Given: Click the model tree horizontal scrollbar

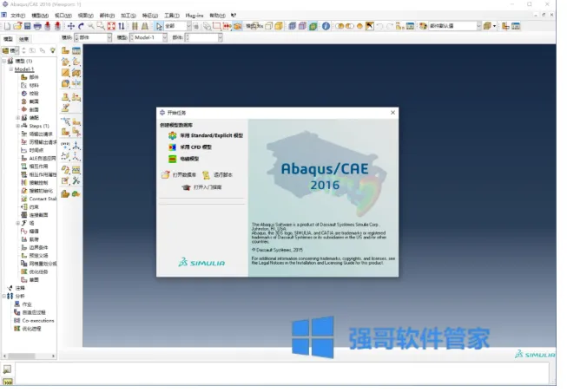Looking at the screenshot, I should tap(29, 356).
